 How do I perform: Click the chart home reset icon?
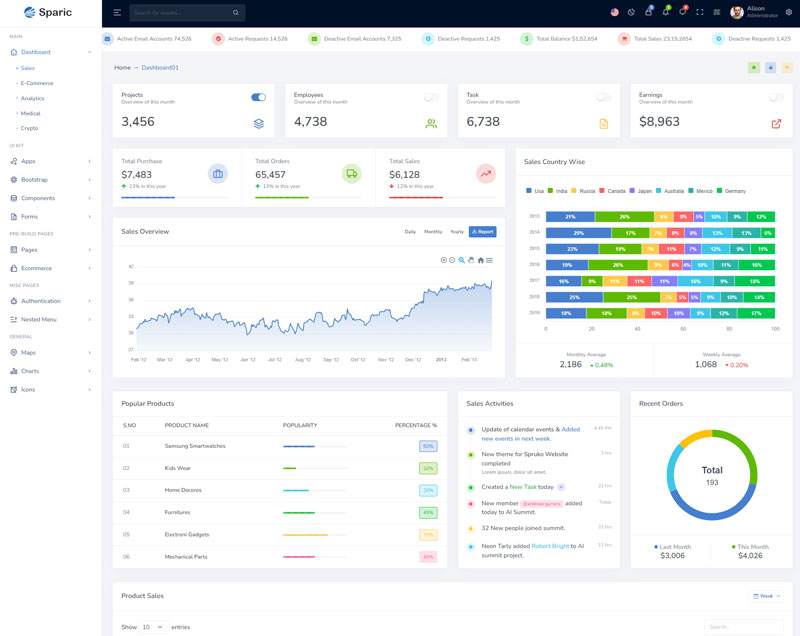[480, 260]
